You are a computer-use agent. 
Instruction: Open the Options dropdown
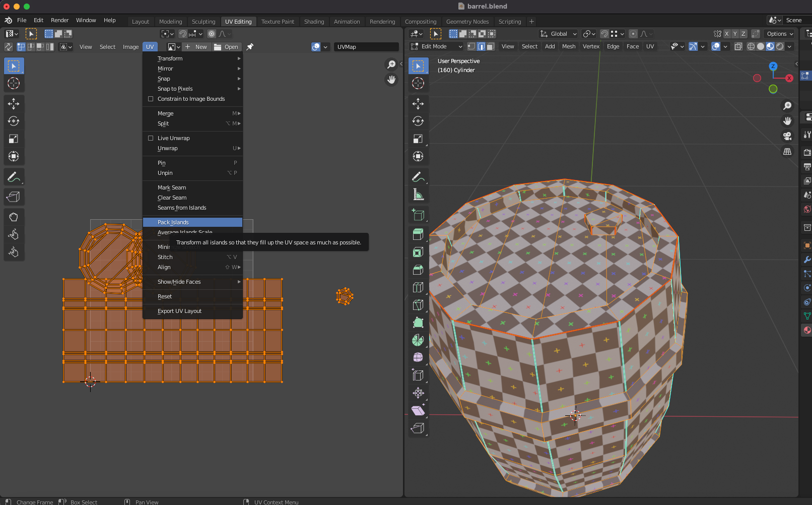(x=779, y=34)
